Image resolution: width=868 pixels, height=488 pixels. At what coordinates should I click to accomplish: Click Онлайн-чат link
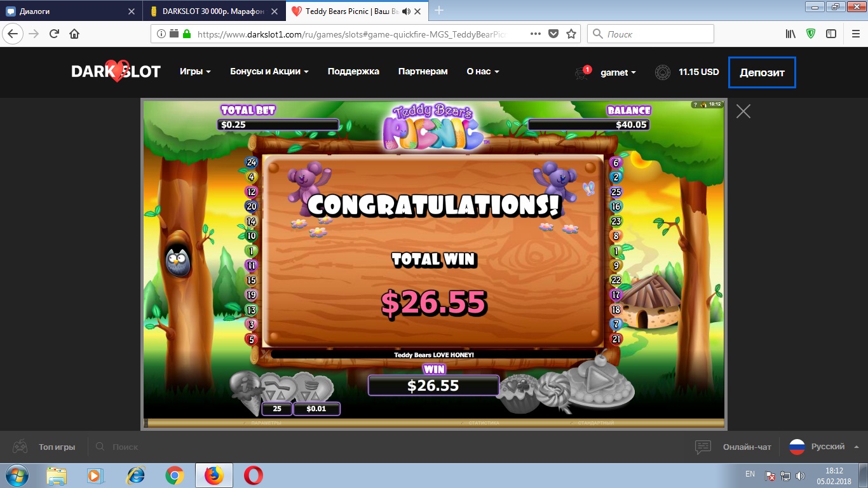747,447
